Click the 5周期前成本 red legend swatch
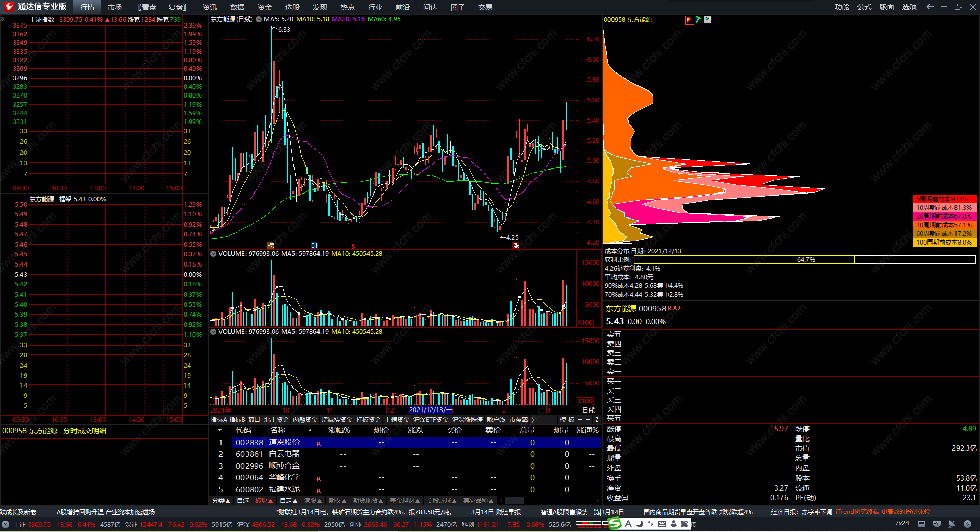The image size is (980, 532). 945,199
